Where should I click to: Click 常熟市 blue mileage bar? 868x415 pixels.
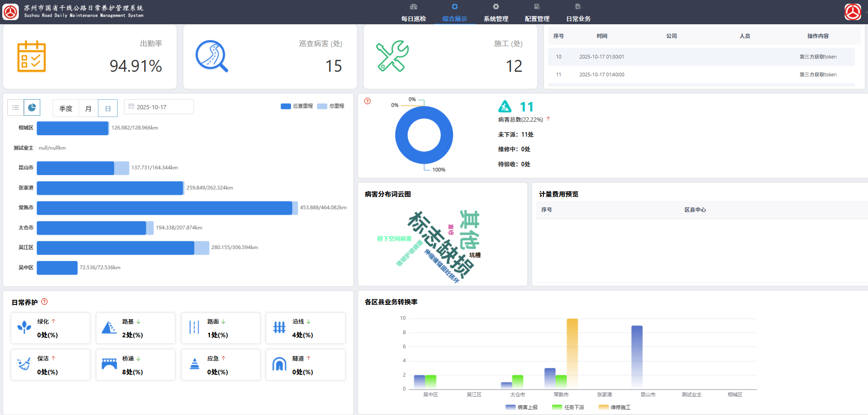click(164, 208)
